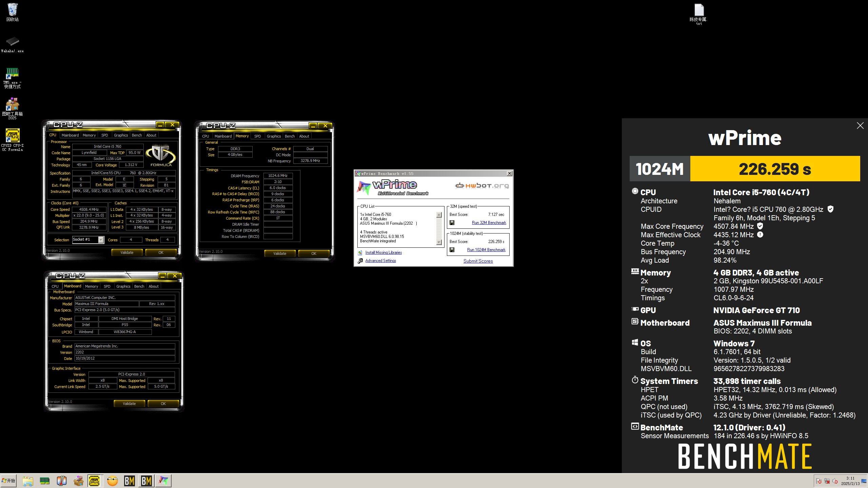Open the Install Missing Libraries link
868x488 pixels.
[383, 252]
